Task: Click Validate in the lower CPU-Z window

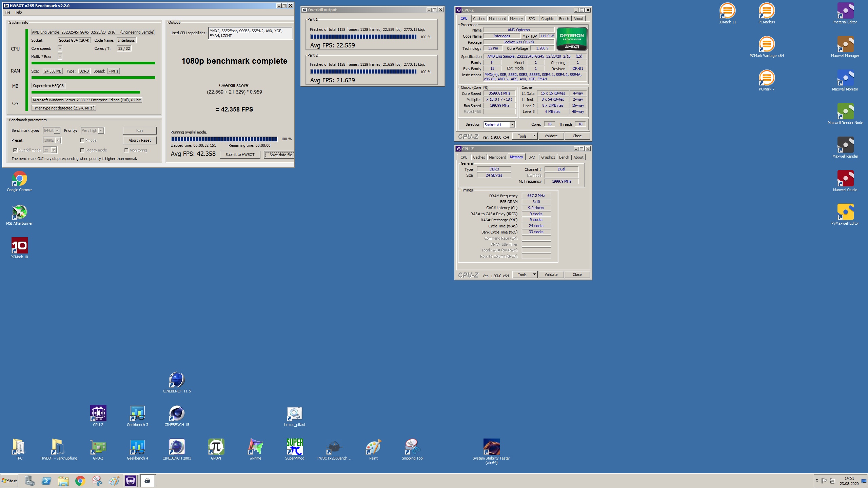Action: [551, 274]
